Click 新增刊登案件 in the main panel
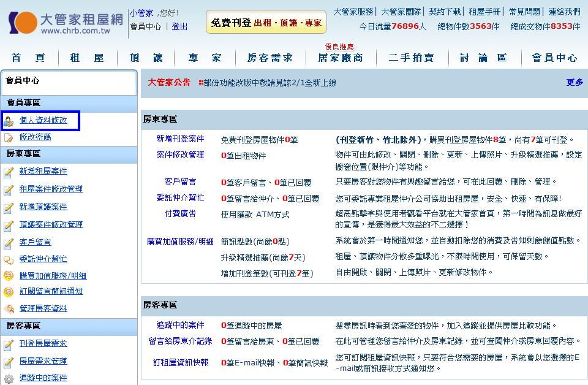 (x=180, y=139)
